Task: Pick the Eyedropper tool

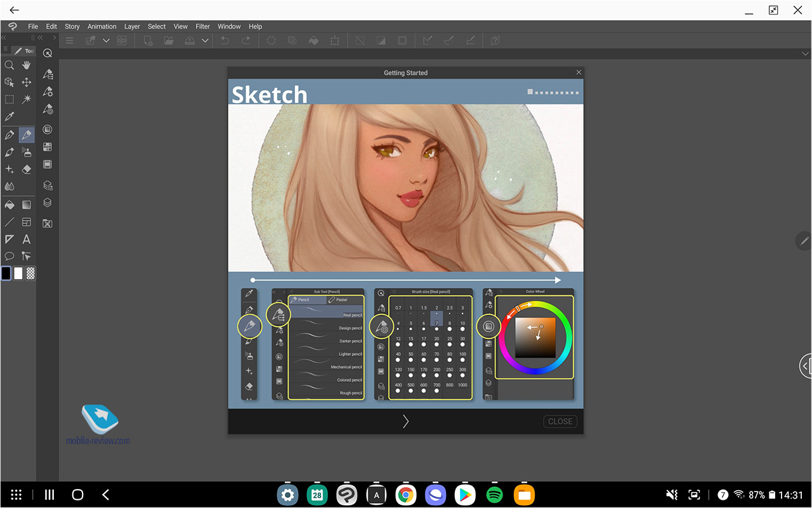Action: point(9,117)
